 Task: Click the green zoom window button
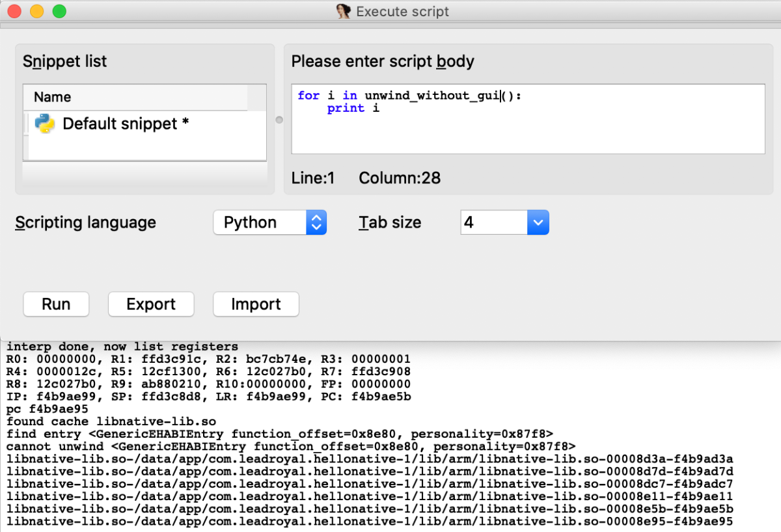[x=59, y=11]
